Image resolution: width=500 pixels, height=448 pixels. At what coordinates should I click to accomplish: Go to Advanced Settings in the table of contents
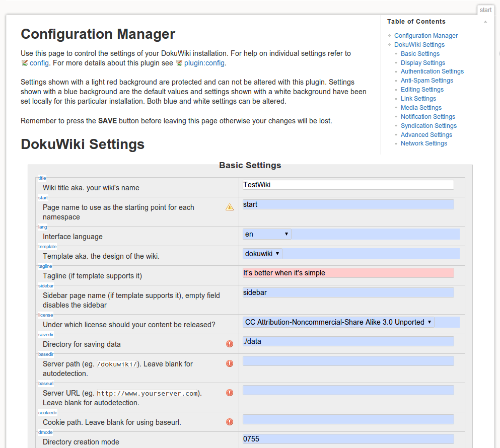426,134
